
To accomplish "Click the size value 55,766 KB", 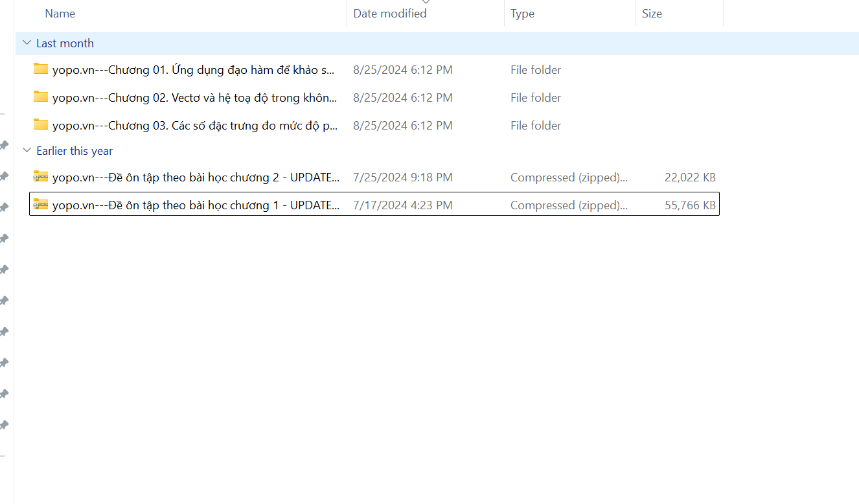I will (690, 205).
